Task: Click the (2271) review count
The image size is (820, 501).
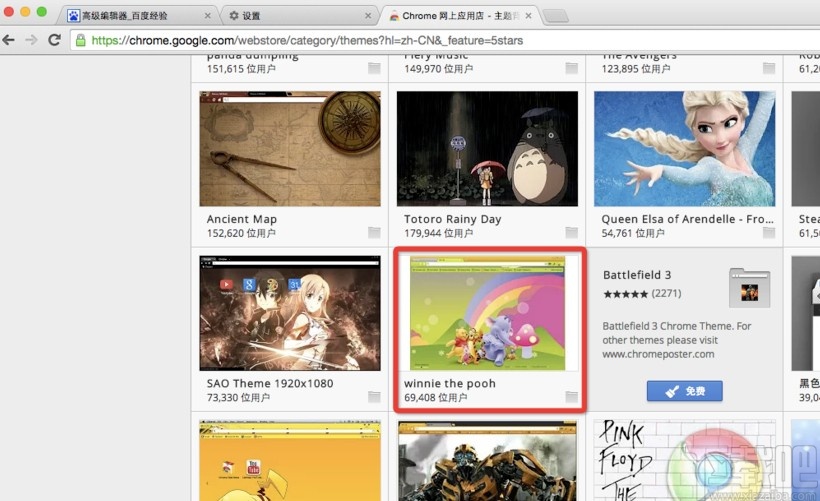Action: tap(666, 293)
